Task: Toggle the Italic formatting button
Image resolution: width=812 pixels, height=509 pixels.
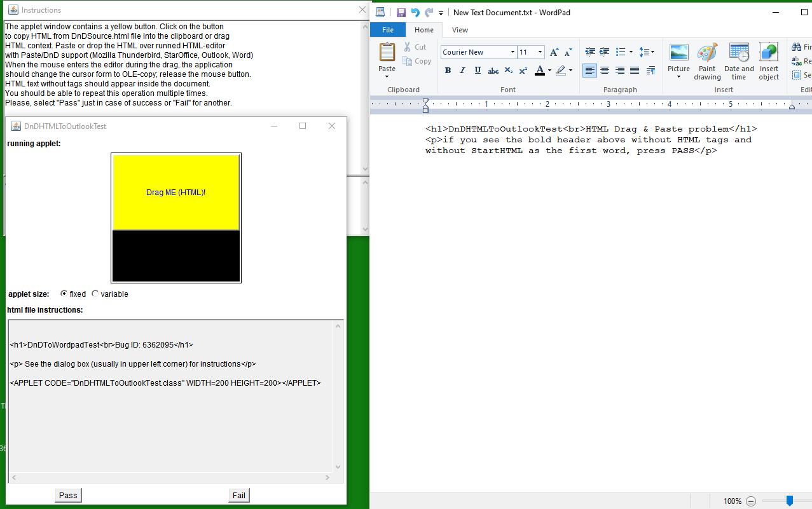Action: [x=462, y=71]
